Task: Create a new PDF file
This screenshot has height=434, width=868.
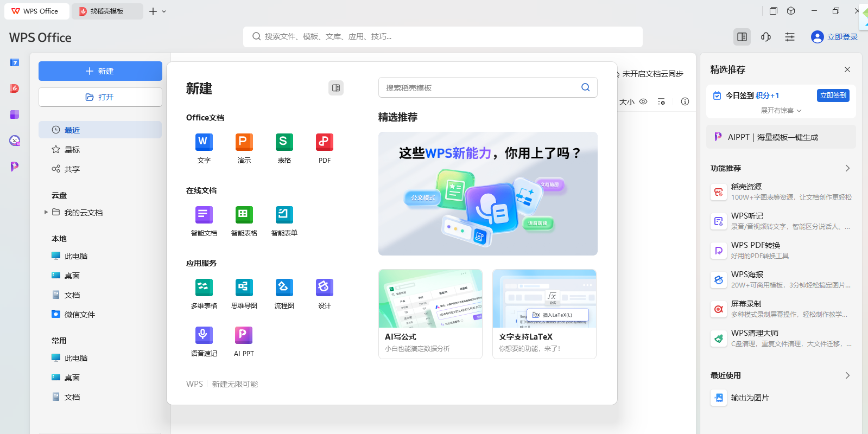Action: coord(325,148)
